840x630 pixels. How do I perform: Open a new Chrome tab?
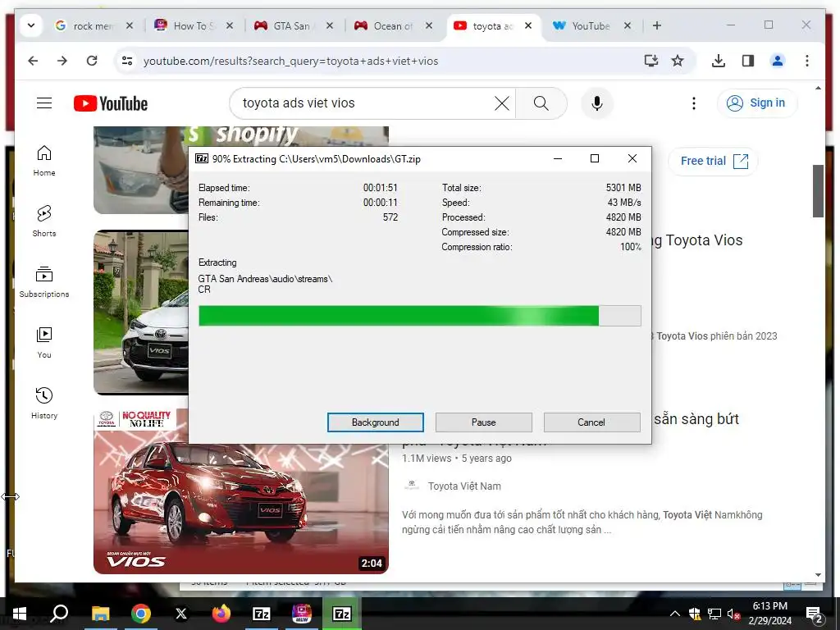(x=657, y=25)
